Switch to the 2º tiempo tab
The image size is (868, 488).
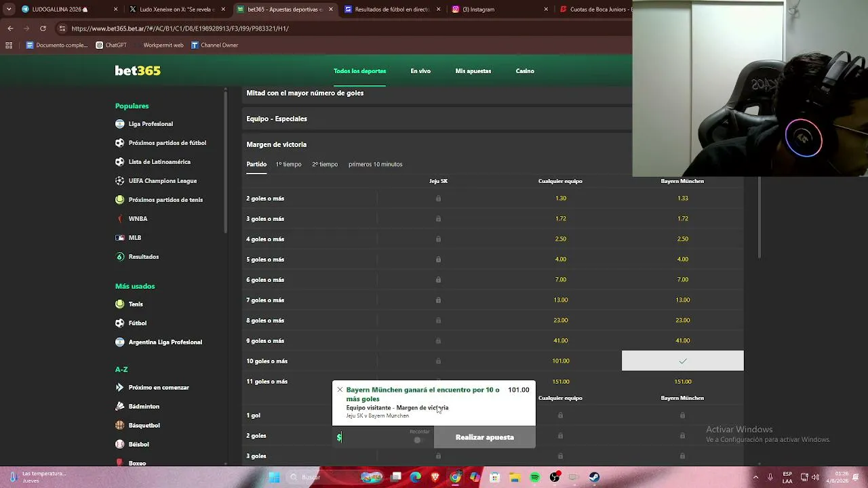(325, 165)
